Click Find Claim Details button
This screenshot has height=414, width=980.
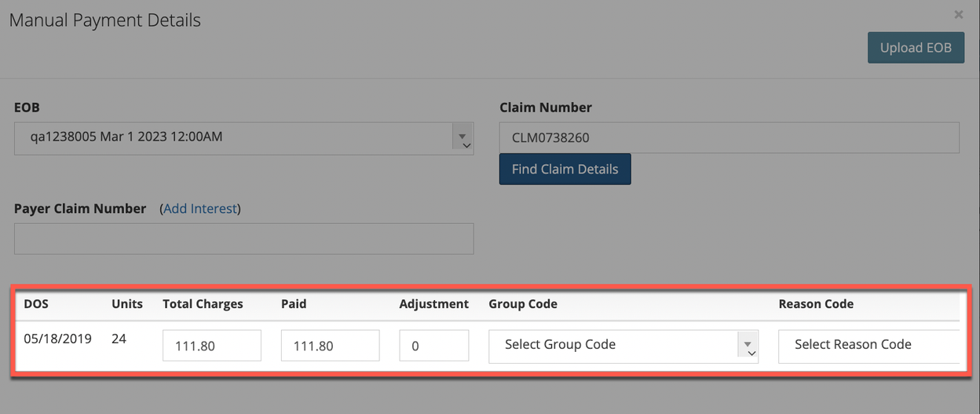pos(565,169)
